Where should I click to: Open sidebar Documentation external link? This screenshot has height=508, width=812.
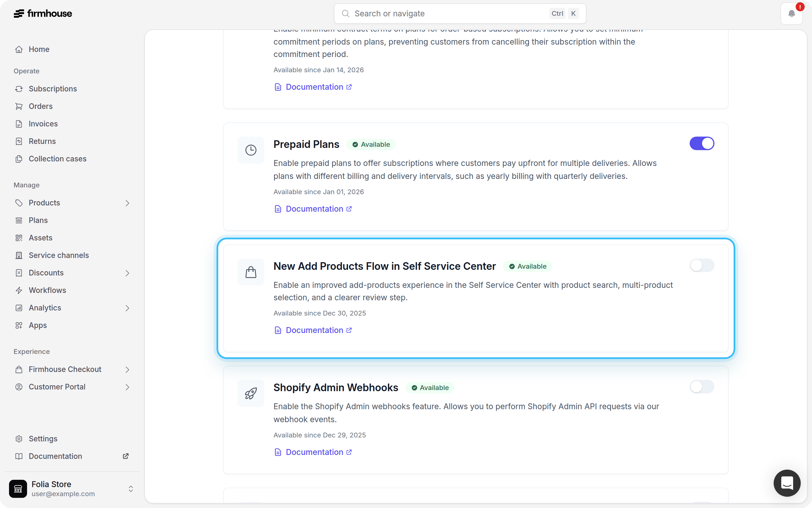(72, 456)
